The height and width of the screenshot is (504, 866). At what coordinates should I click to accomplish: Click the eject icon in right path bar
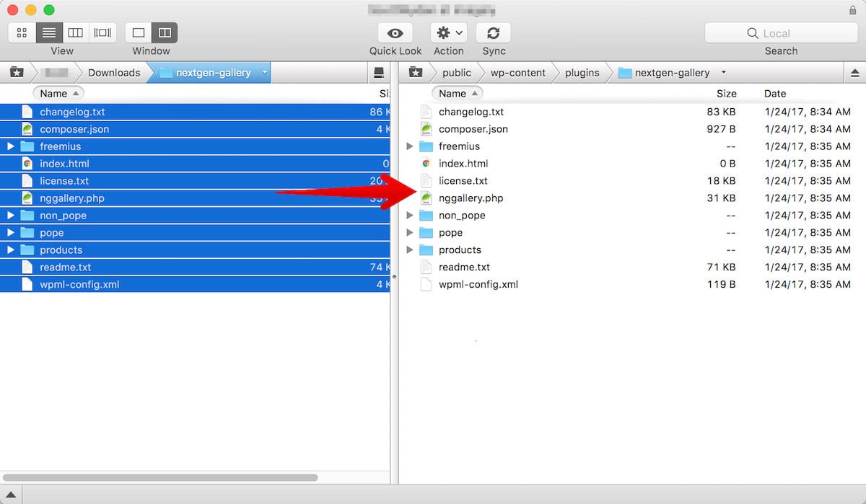pyautogui.click(x=855, y=72)
